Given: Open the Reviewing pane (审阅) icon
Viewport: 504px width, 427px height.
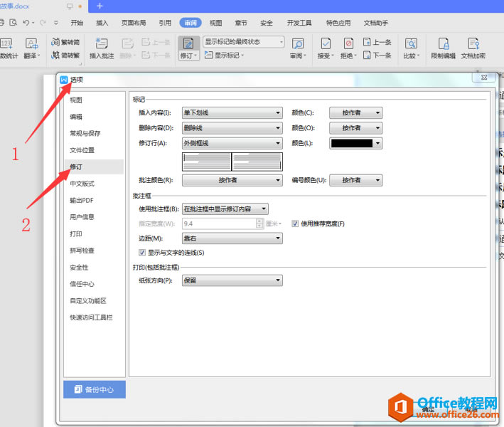Looking at the screenshot, I should click(x=298, y=43).
